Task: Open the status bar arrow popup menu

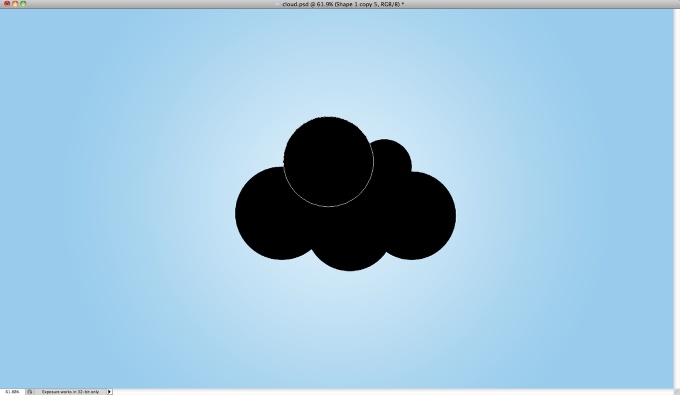Action: [x=109, y=392]
